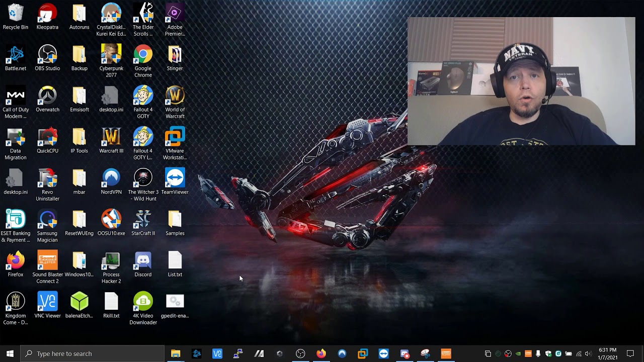The image size is (644, 362).
Task: Launch balenaEtcher from desktop
Action: point(79,306)
